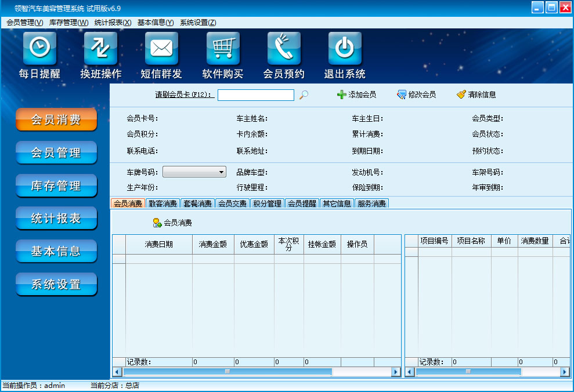Screen dimensions: 574x392
Task: Open the 库存管理(W) menu
Action: [x=69, y=23]
